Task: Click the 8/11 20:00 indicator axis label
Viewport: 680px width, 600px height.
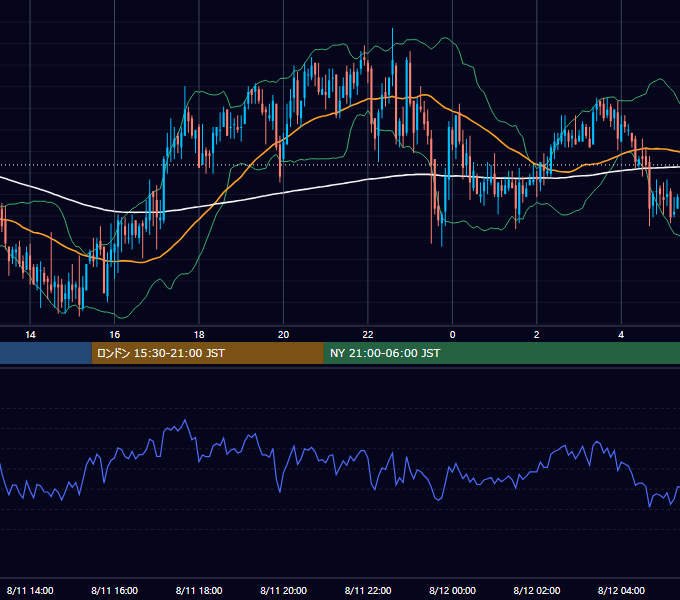Action: click(x=283, y=590)
